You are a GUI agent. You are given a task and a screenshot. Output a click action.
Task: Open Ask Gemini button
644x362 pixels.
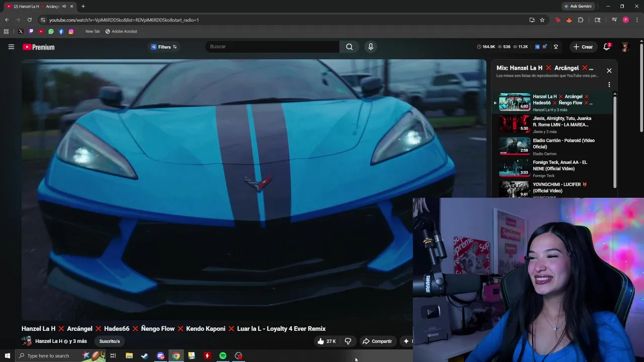point(578,7)
